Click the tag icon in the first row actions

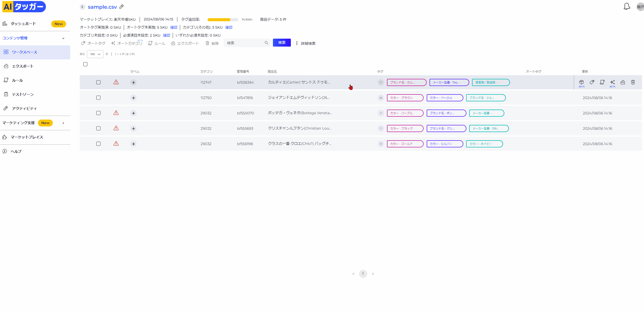tap(592, 82)
